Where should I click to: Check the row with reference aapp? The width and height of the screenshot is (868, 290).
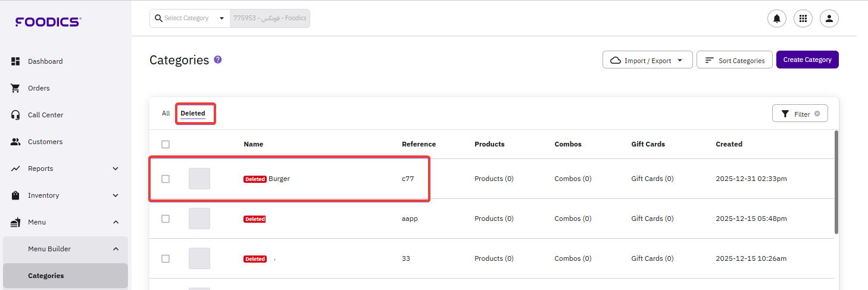(x=166, y=219)
